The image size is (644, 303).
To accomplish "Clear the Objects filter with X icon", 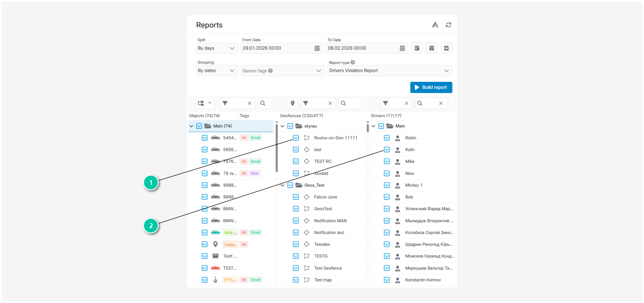I will tap(250, 103).
